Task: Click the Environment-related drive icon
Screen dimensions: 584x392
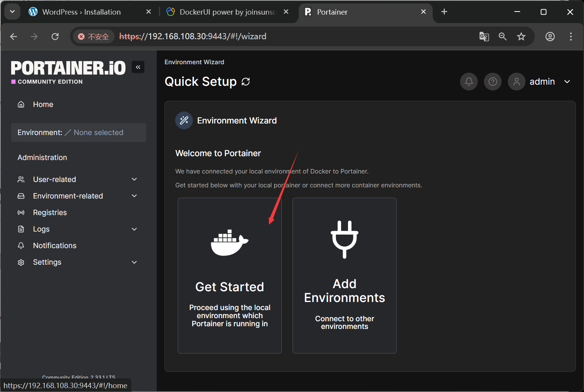Action: (21, 196)
